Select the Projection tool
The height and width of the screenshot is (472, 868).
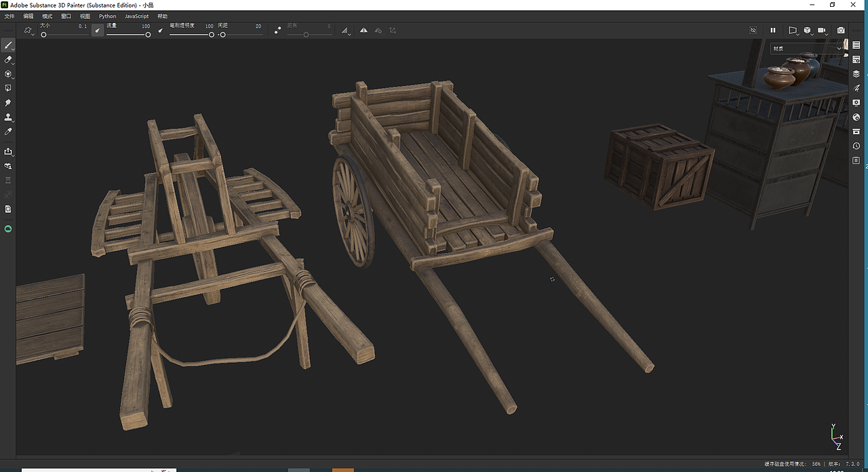[8, 74]
